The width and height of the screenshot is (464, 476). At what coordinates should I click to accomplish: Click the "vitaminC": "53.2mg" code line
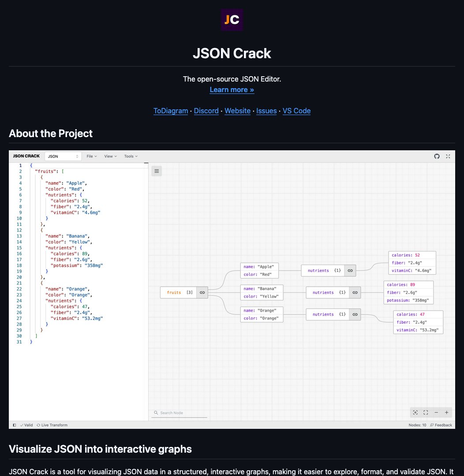(x=77, y=319)
